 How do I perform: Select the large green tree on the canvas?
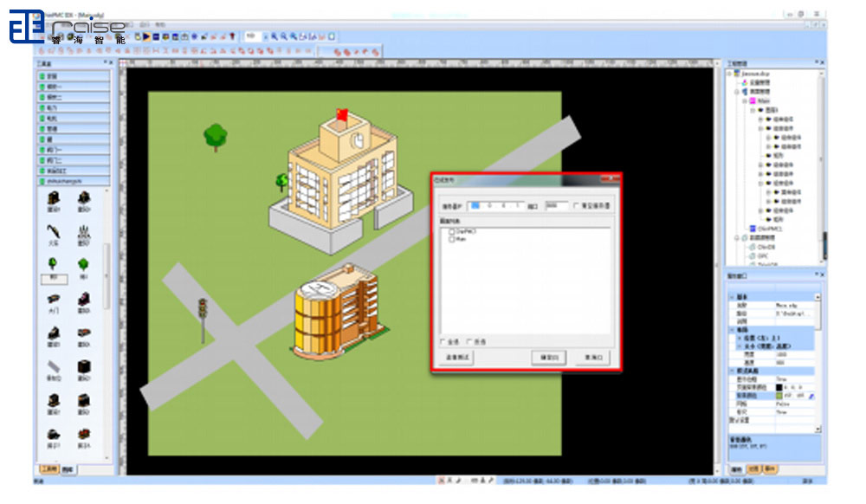[x=216, y=137]
